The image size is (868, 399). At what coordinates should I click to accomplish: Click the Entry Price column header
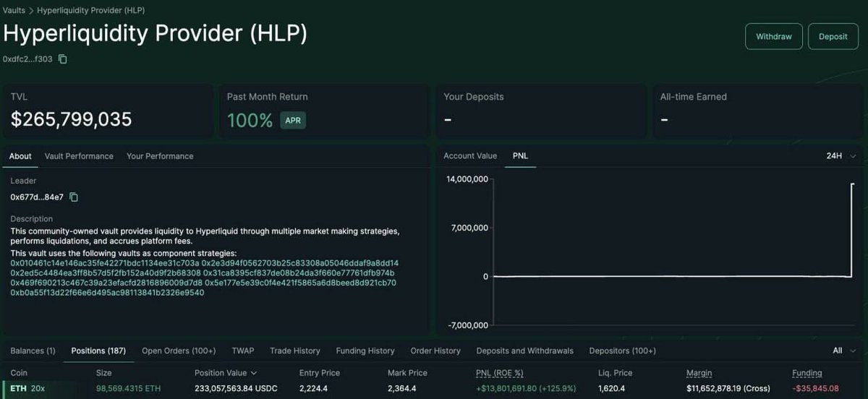click(320, 373)
